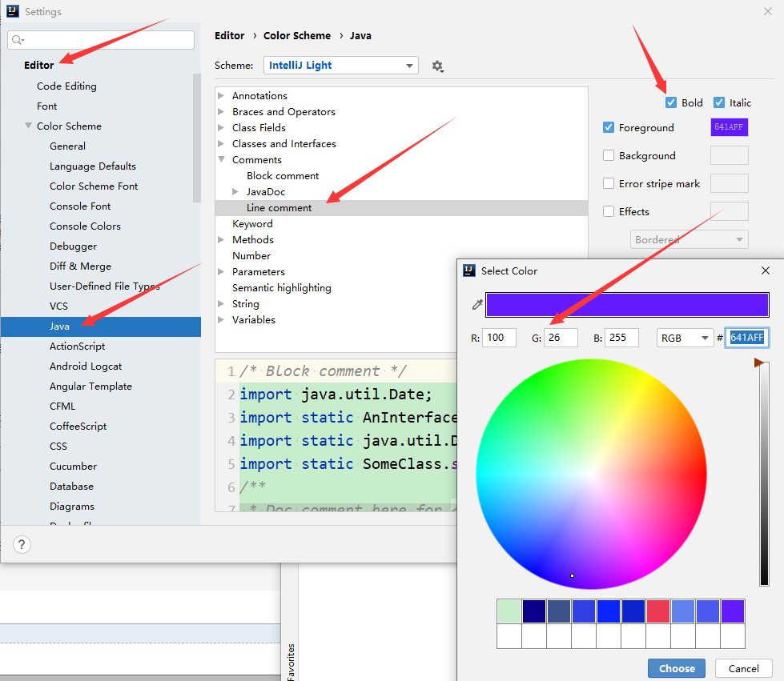Click the color wheel picker
Screen dimensions: 784x681
pos(591,474)
